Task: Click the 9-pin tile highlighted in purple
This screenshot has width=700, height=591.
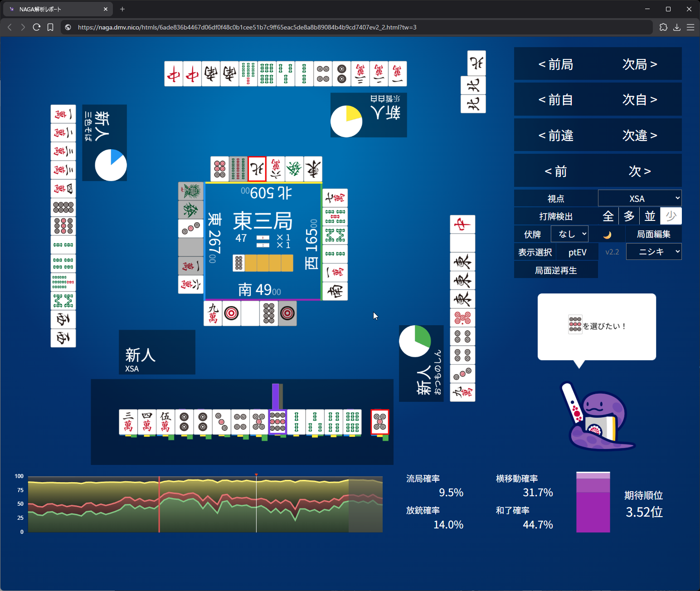Action: pyautogui.click(x=277, y=422)
